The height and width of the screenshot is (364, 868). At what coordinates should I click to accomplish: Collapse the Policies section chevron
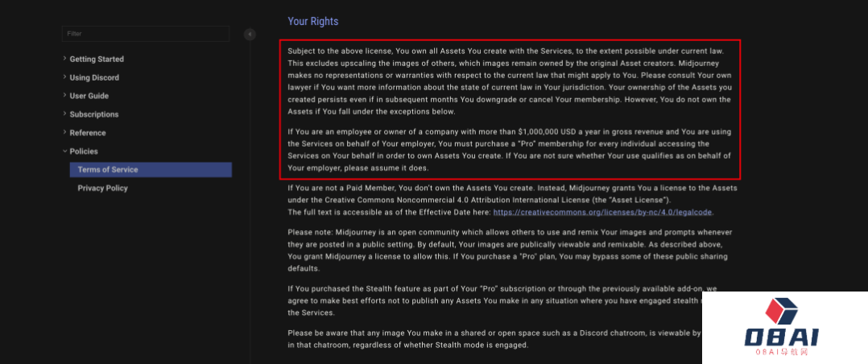64,151
